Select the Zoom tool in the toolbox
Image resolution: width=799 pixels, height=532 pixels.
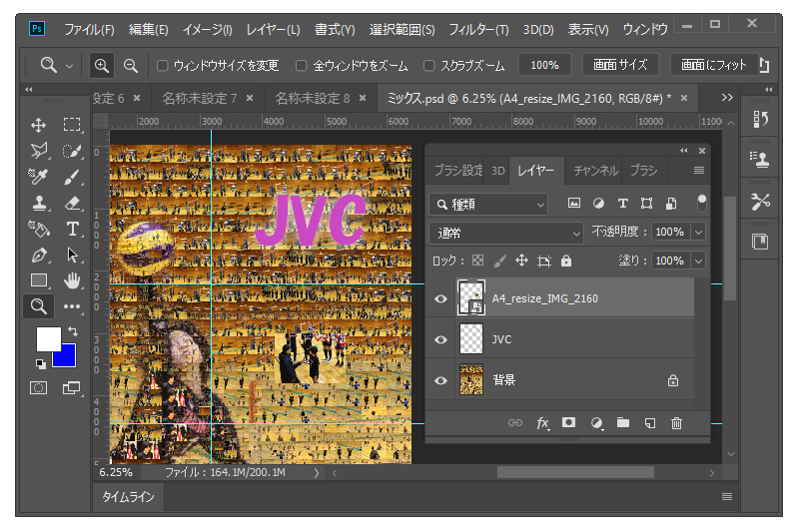tap(39, 306)
